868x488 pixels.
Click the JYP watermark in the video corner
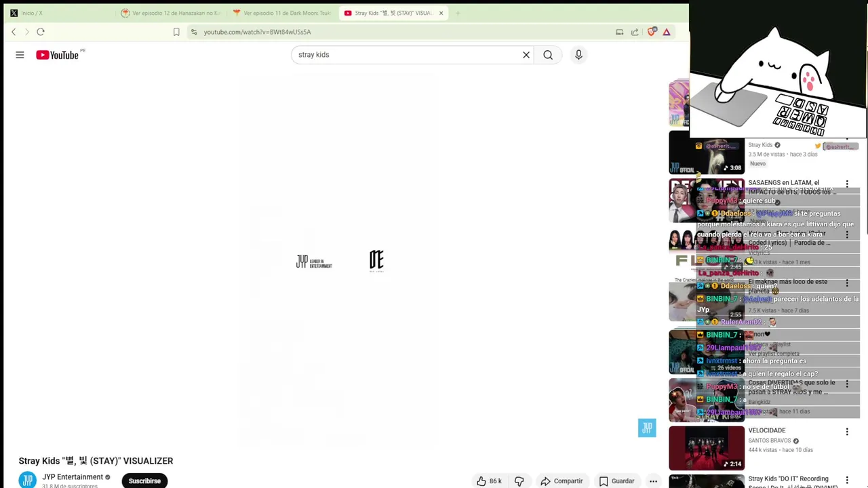coord(647,428)
